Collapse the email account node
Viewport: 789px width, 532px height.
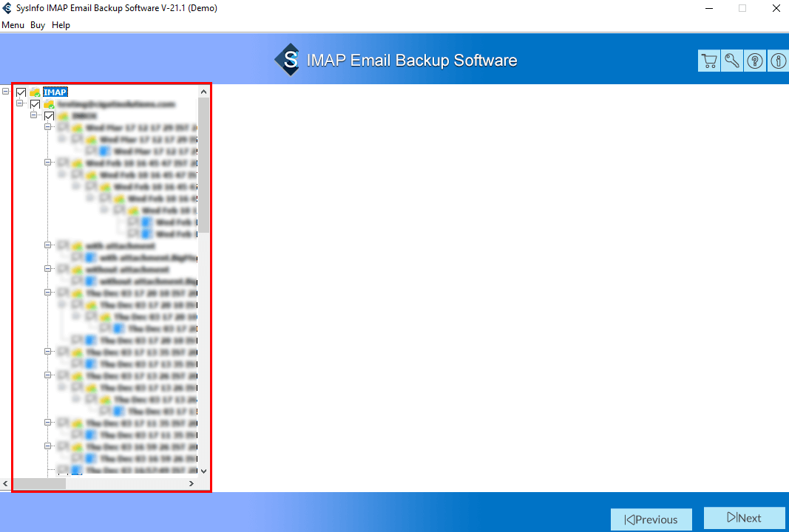pyautogui.click(x=20, y=103)
